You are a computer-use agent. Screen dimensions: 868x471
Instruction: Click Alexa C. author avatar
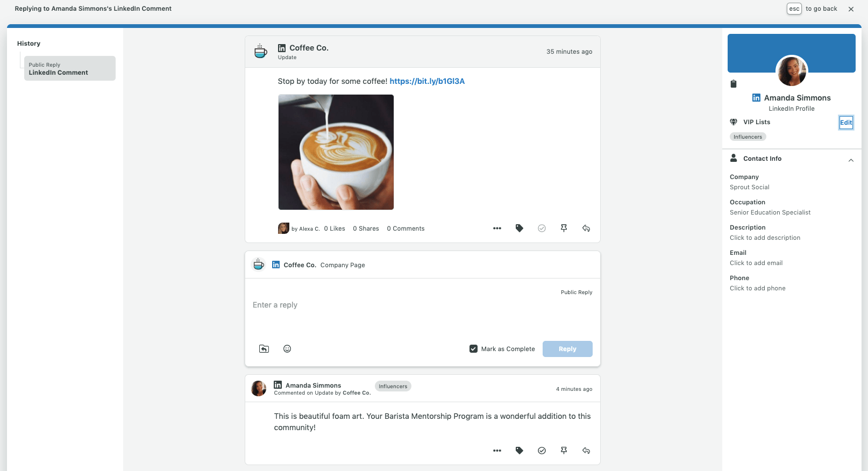pos(283,229)
